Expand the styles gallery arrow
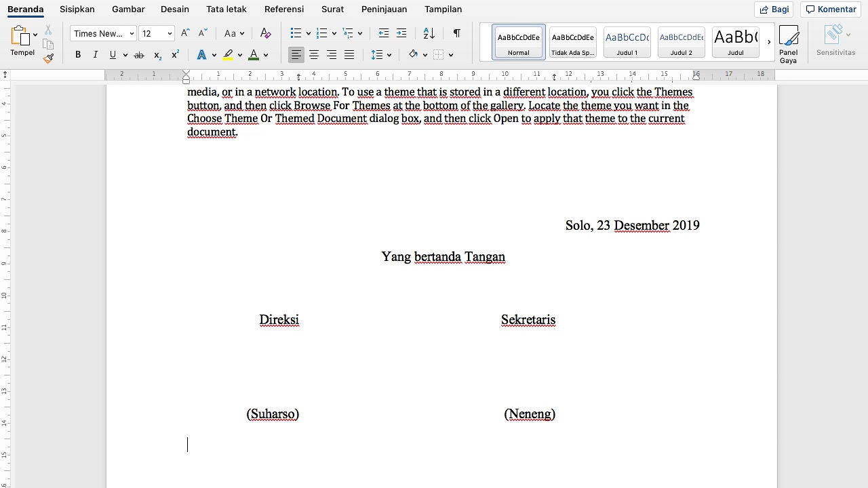This screenshot has height=488, width=868. point(769,42)
